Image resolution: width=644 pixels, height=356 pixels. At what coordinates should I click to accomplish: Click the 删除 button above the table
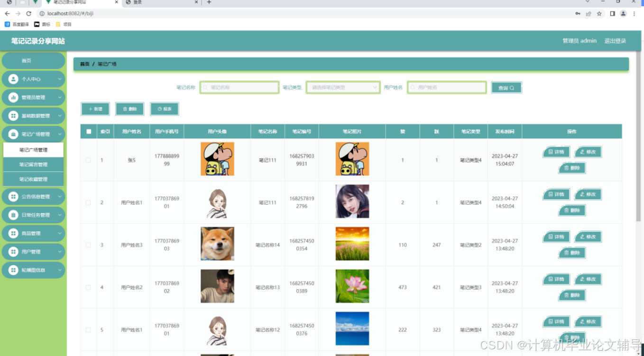click(130, 109)
